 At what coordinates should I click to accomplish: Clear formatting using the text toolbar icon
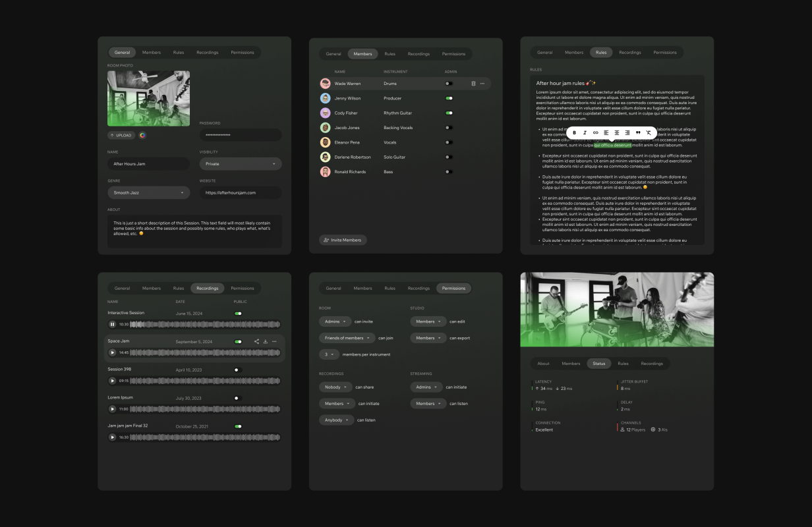point(649,132)
